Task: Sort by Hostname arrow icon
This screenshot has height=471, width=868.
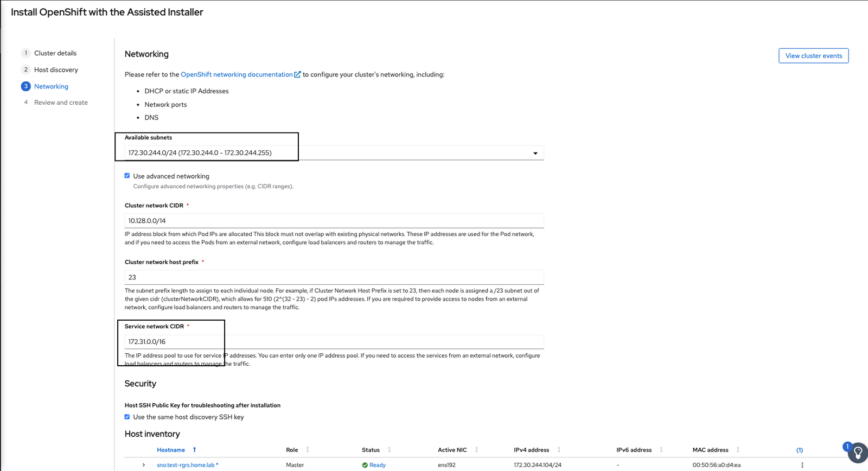Action: (x=195, y=450)
